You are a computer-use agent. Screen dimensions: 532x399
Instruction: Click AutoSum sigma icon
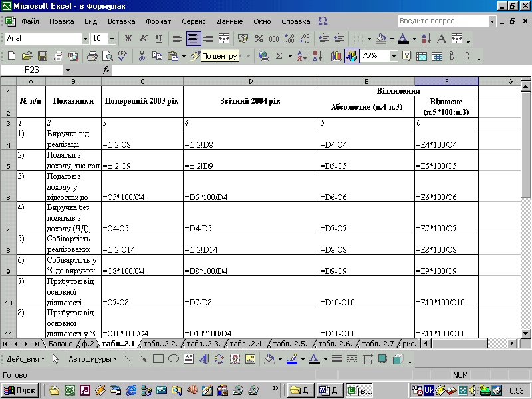(279, 56)
